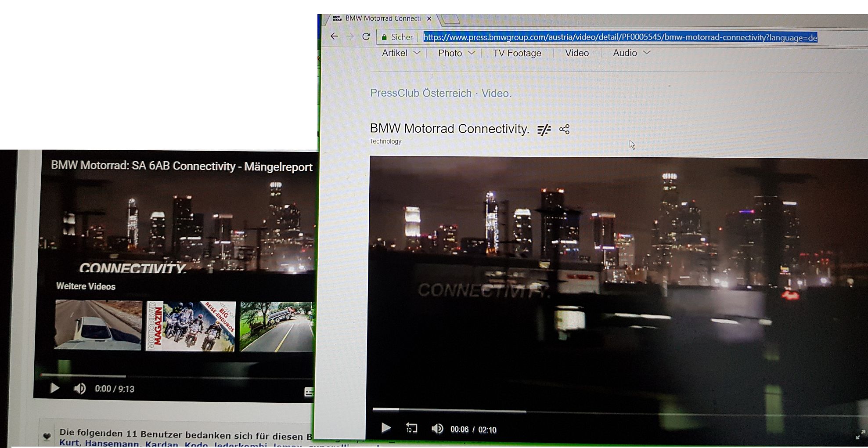Open the Photo dropdown menu
The width and height of the screenshot is (868, 448).
pyautogui.click(x=456, y=53)
